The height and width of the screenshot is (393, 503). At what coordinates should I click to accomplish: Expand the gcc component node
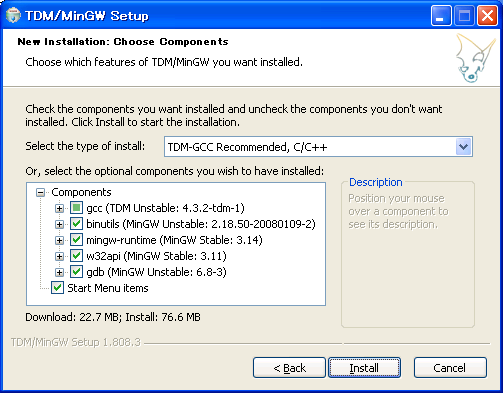(59, 208)
